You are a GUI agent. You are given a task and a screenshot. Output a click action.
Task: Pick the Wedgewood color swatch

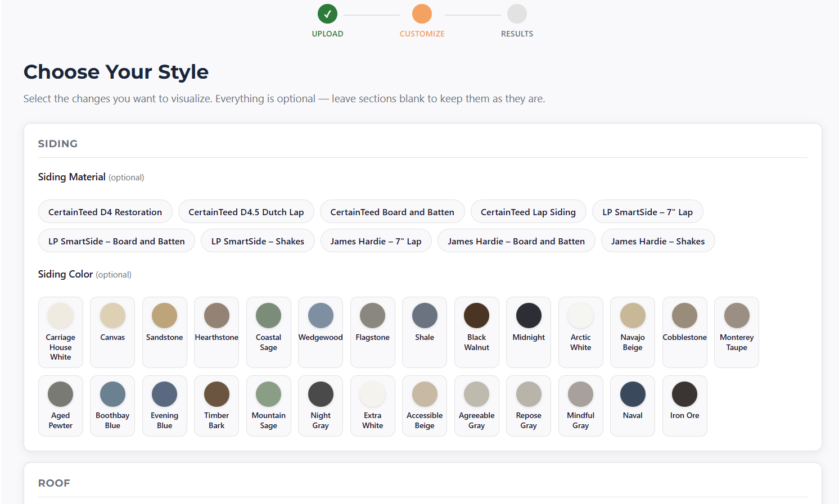coord(321,332)
